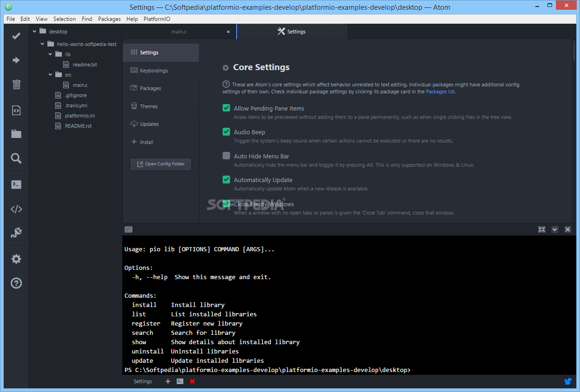Open the Packages menu
This screenshot has height=392, width=580.
coord(109,19)
